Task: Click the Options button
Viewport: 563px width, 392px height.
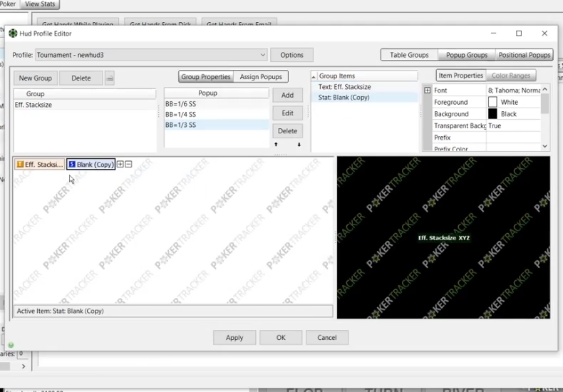Action: (291, 55)
